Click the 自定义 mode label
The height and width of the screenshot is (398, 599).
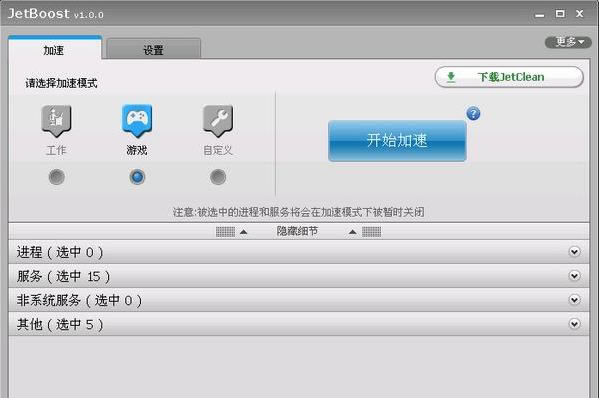click(x=218, y=150)
